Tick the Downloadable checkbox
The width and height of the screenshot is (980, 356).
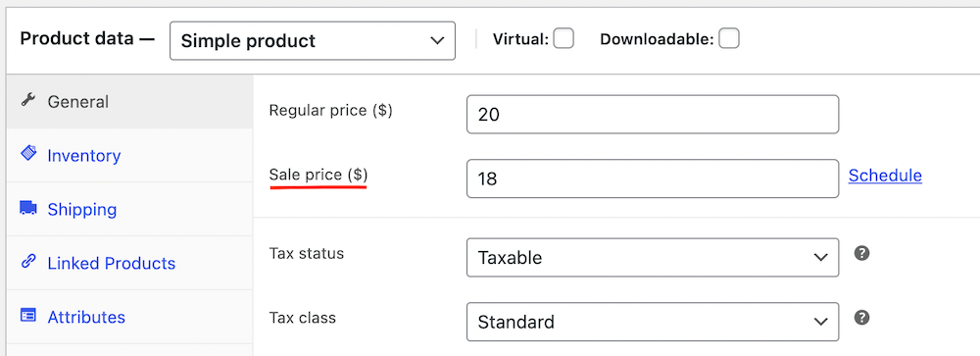coord(729,39)
